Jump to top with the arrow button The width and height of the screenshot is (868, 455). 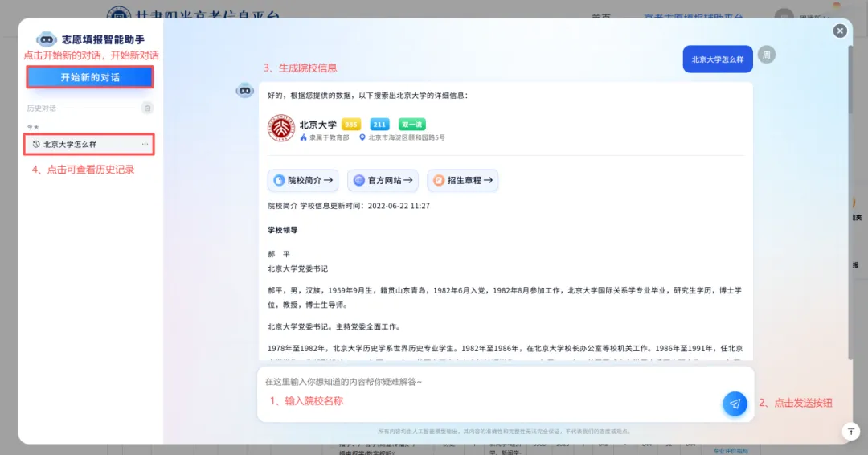851,431
